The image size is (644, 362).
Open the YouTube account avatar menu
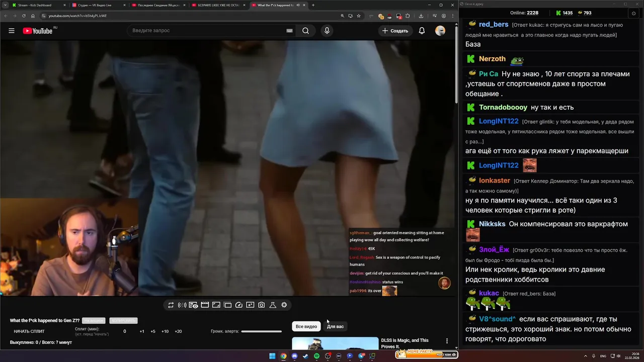pyautogui.click(x=440, y=31)
